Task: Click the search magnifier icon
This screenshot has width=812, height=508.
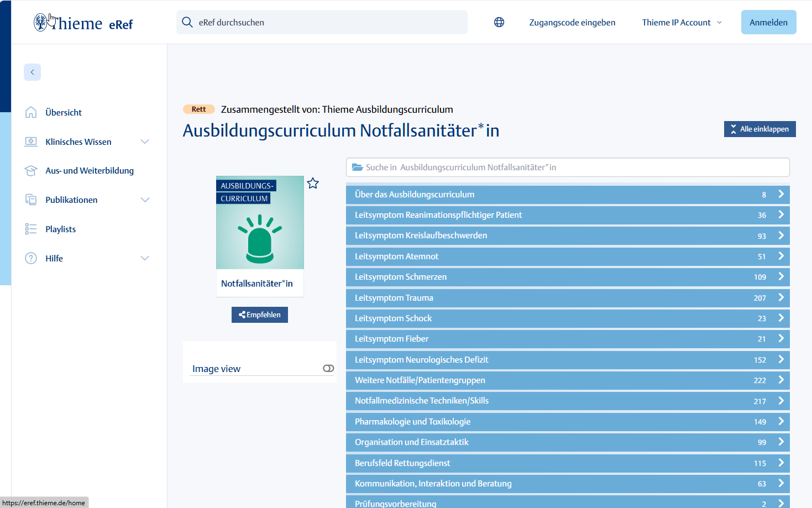Action: [x=187, y=22]
